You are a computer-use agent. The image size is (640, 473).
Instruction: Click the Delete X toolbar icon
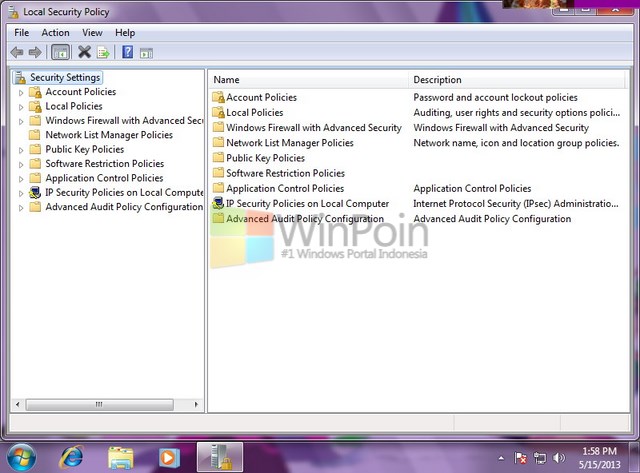click(84, 52)
